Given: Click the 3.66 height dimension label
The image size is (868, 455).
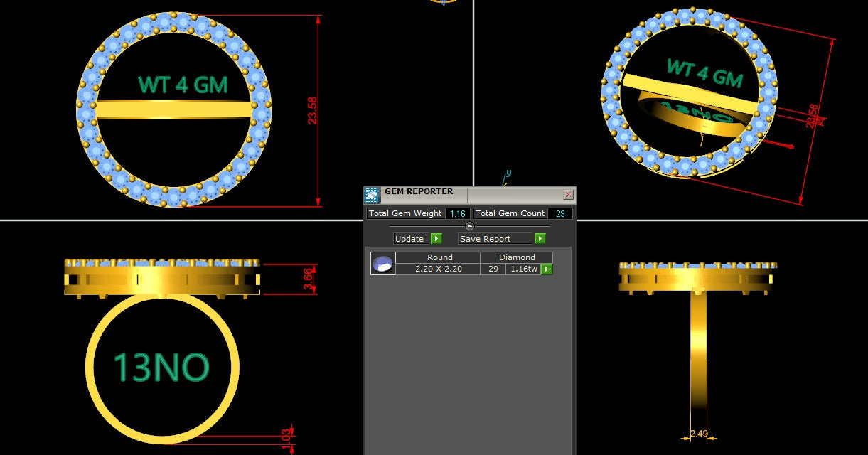Looking at the screenshot, I should point(308,279).
